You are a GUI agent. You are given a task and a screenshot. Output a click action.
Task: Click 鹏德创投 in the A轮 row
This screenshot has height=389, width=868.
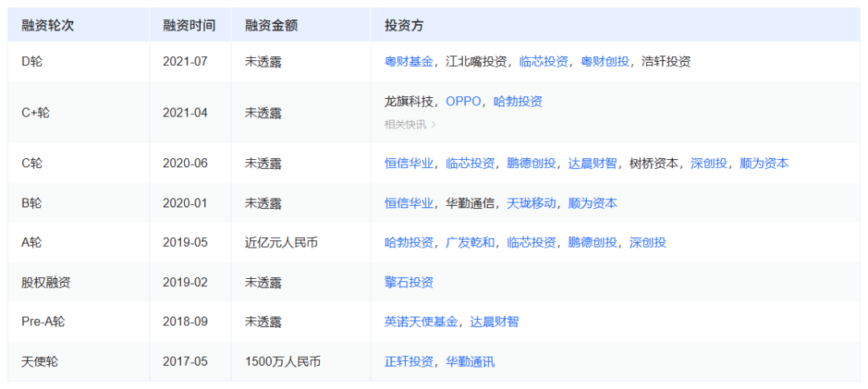592,243
